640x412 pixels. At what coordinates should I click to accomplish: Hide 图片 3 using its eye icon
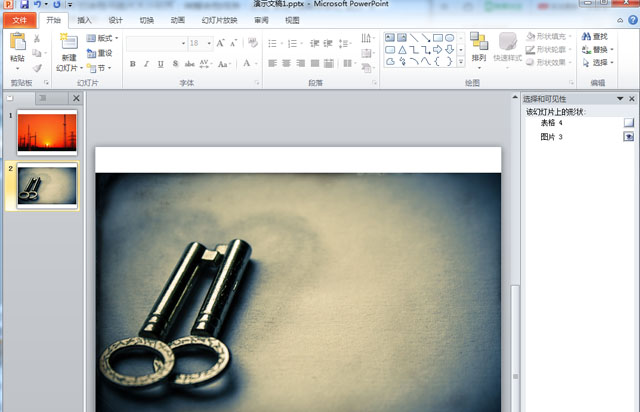[629, 137]
